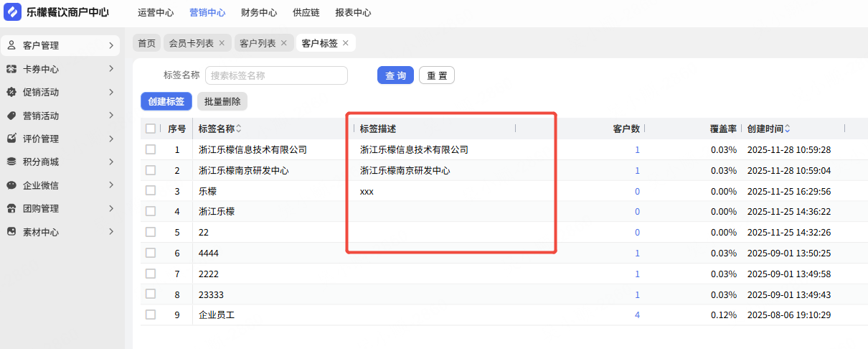Click the 客户管理 person icon in sidebar
The image size is (868, 349).
click(x=11, y=45)
